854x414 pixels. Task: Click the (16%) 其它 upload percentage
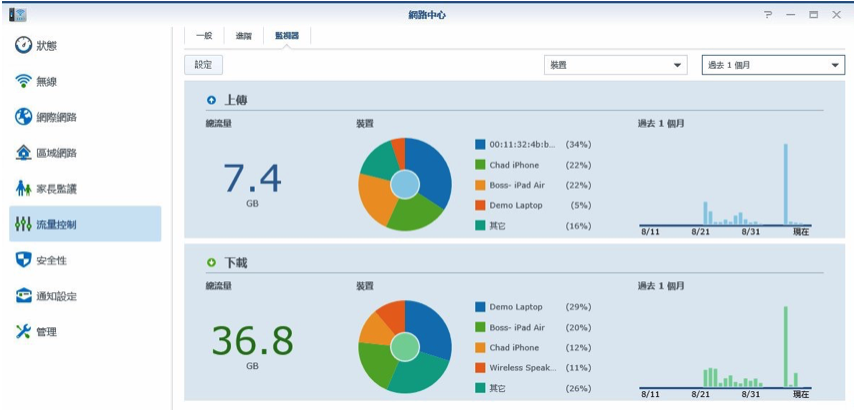[x=578, y=226]
